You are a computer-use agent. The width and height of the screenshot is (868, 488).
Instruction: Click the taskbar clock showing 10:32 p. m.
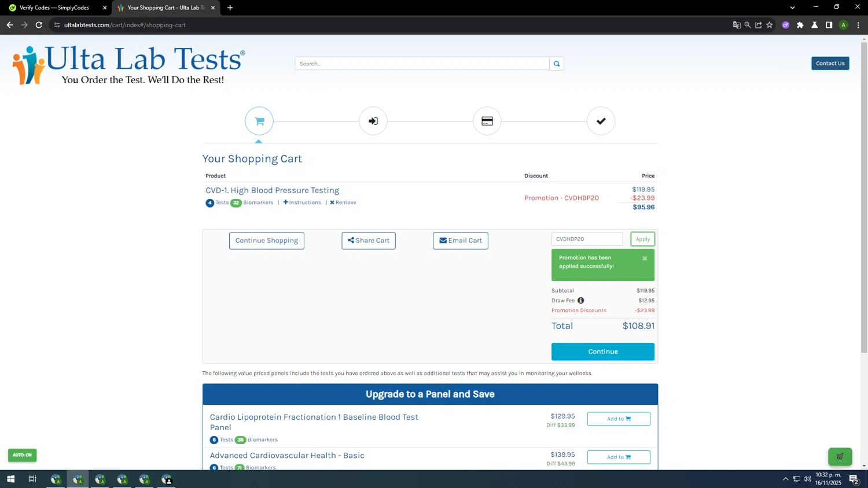[x=828, y=479]
